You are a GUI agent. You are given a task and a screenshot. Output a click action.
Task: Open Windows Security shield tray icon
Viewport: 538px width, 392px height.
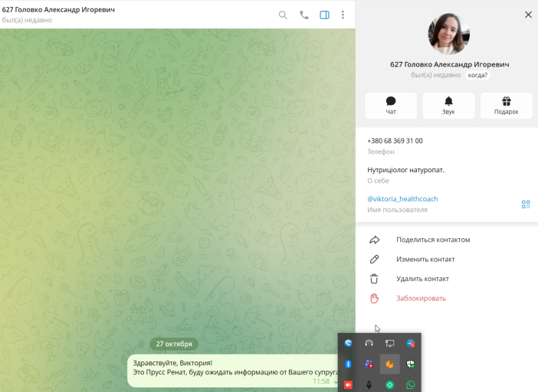tap(411, 364)
